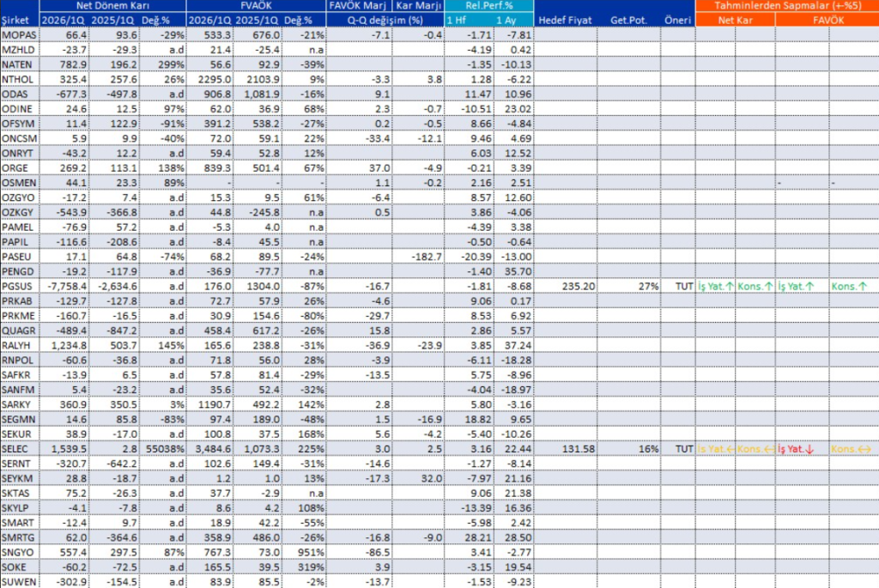Click the Tahminlerden Sapmalar (+-%5) header
This screenshot has height=588, width=879.
coord(787,6)
